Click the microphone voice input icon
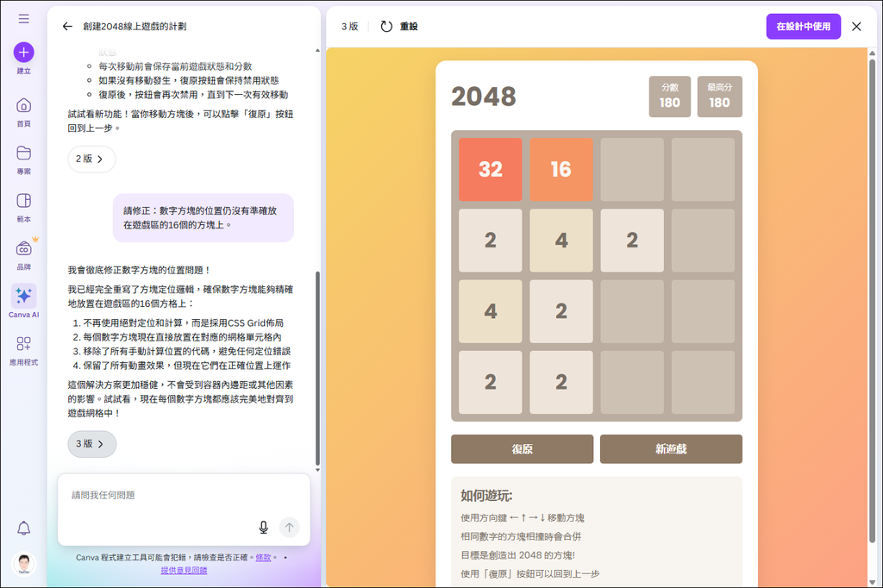The image size is (883, 588). (264, 527)
